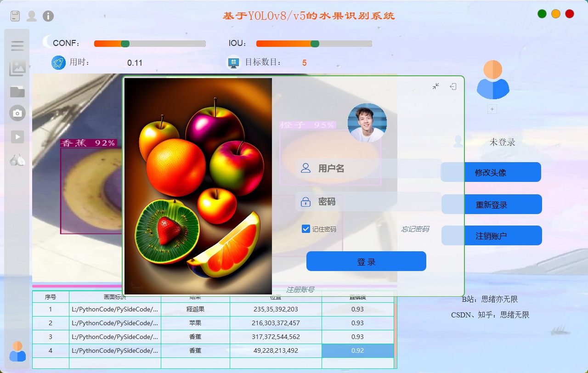Viewport: 588px width, 373px height.
Task: Shrink the login dialog with the collapse arrows
Action: click(435, 86)
